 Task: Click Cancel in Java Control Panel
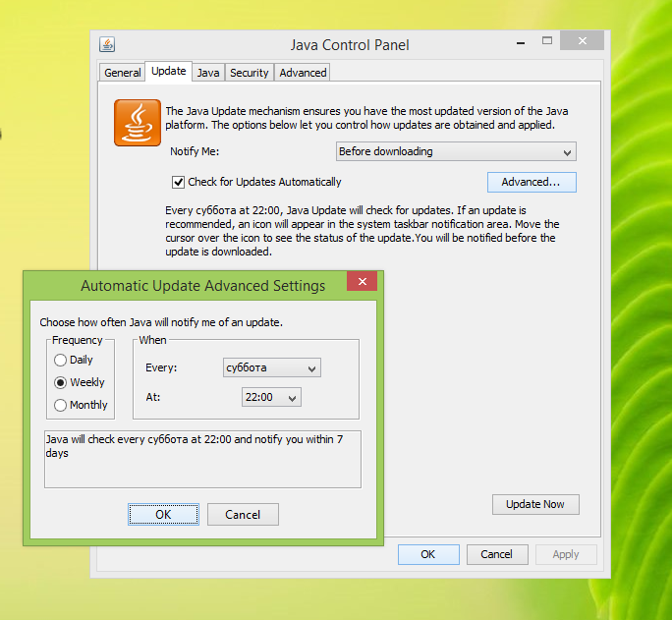pos(497,554)
